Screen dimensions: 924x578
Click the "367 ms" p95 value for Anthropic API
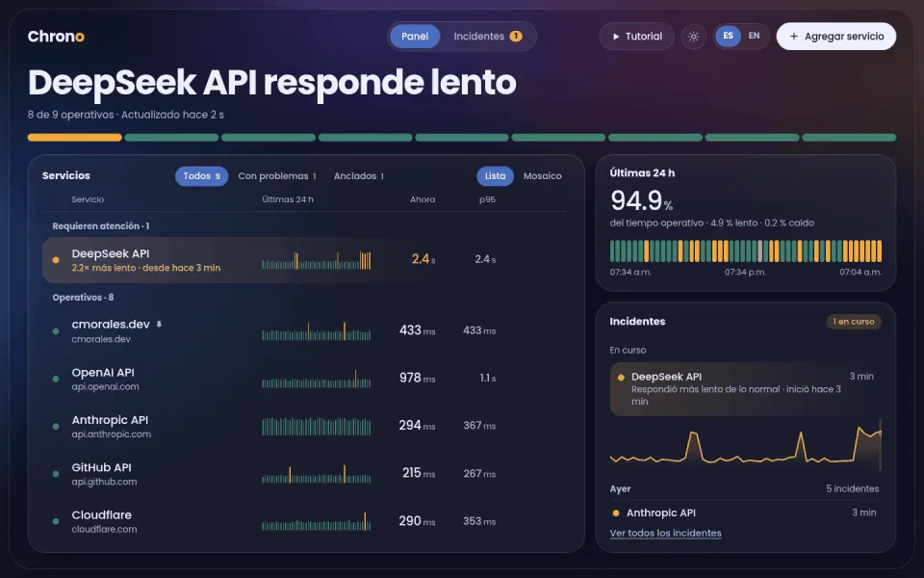(x=479, y=426)
